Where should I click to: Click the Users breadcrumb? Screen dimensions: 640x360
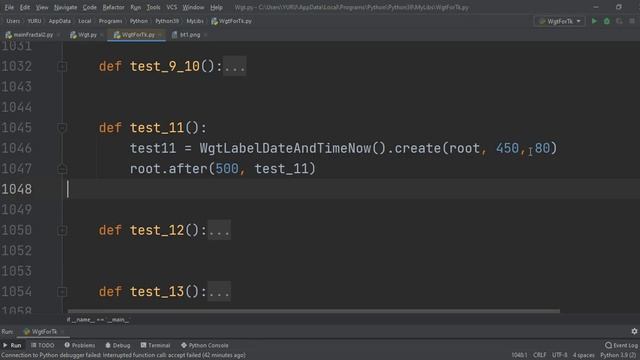[x=13, y=21]
